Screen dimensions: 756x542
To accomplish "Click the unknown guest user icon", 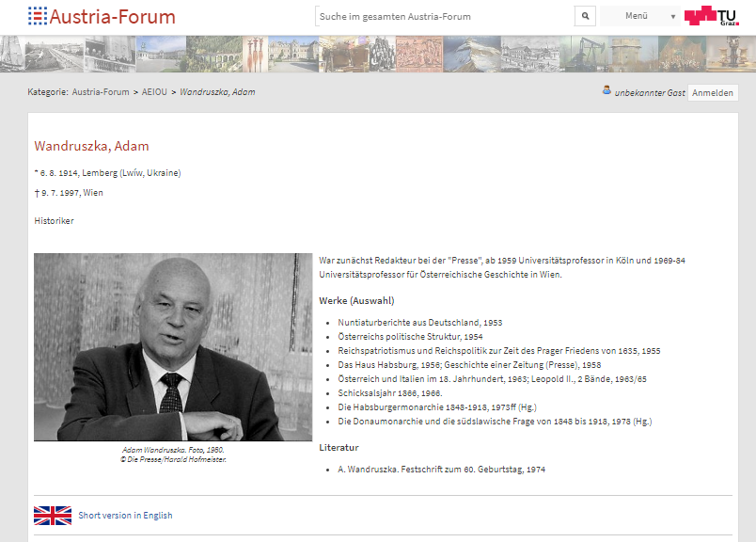I will click(x=606, y=91).
